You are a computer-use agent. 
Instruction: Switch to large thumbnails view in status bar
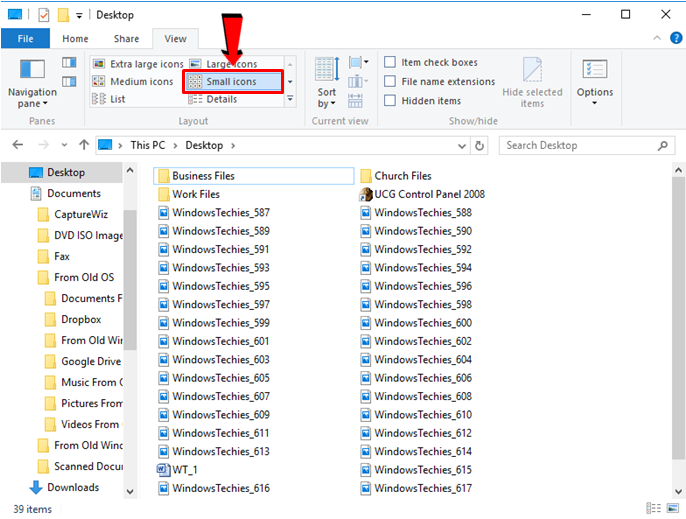(x=672, y=508)
